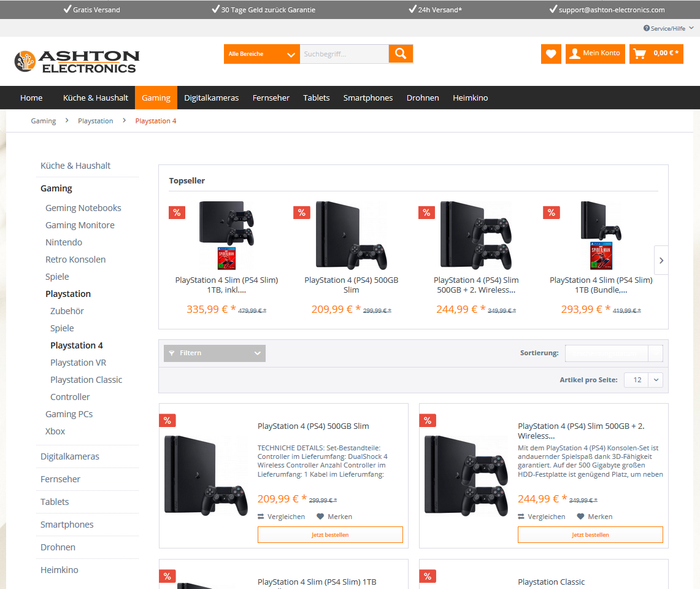Click in the Suchbegriff search field

(344, 54)
